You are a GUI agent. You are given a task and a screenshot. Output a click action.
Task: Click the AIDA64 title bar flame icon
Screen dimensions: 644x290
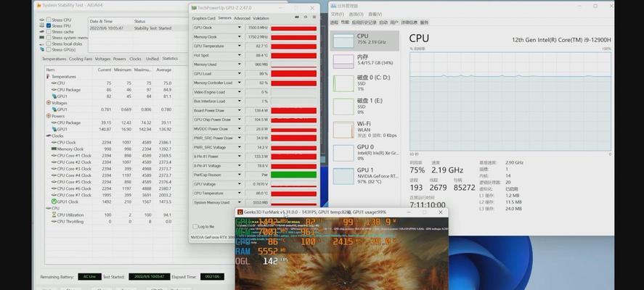(39, 5)
